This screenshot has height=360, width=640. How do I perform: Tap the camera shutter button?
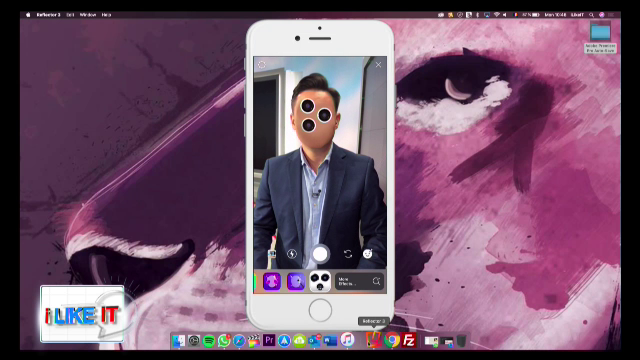320,254
